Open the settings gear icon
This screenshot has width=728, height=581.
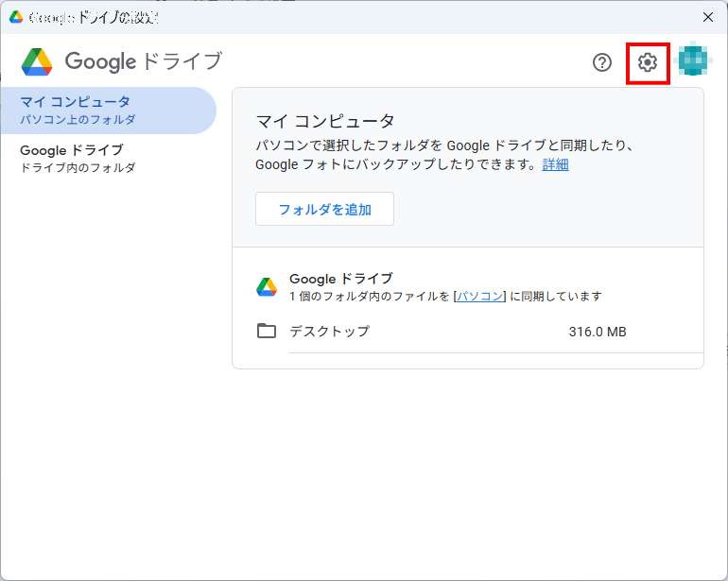(648, 63)
